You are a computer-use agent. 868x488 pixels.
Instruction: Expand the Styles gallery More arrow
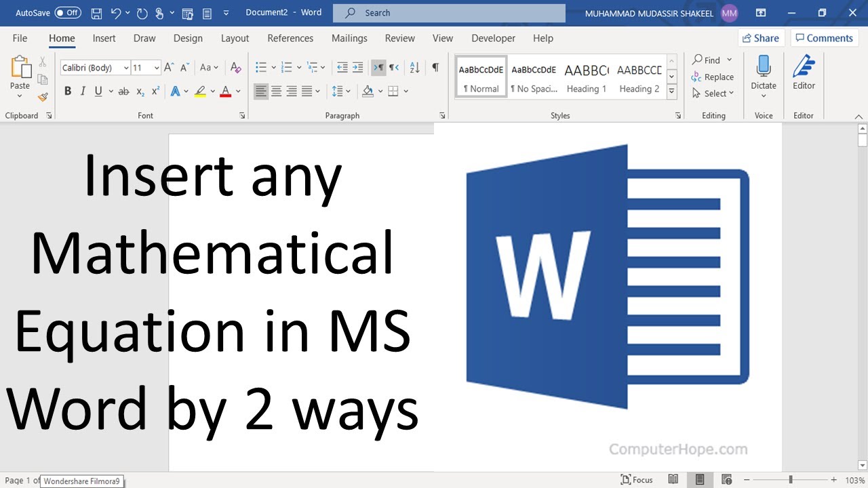(671, 92)
